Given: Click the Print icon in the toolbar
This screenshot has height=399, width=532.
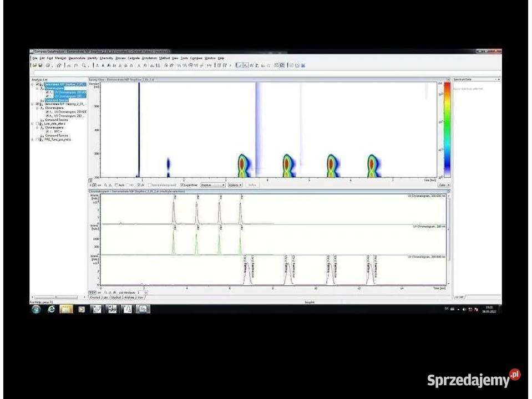Looking at the screenshot, I should coord(48,65).
